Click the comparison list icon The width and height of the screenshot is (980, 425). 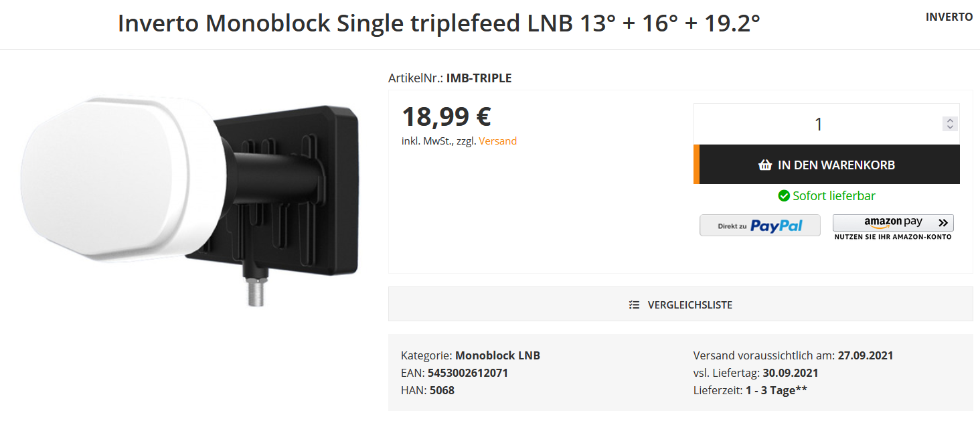635,305
